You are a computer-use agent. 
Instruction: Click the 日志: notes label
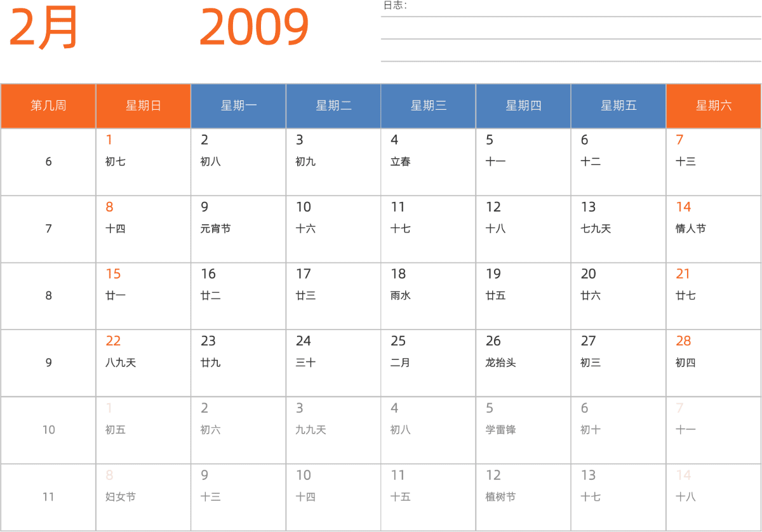pyautogui.click(x=395, y=6)
